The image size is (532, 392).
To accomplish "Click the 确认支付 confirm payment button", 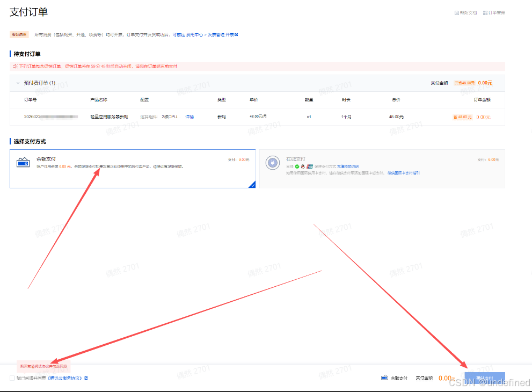I will (485, 378).
